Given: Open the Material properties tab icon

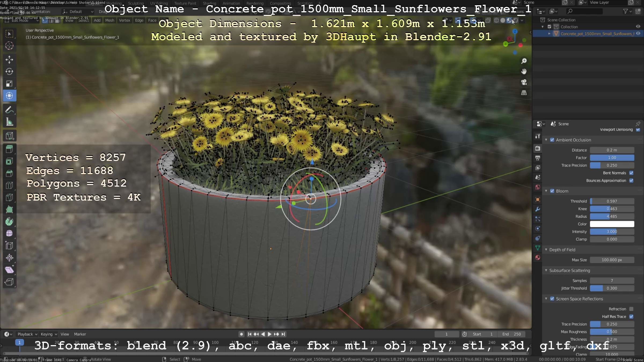Looking at the screenshot, I should coord(538,258).
